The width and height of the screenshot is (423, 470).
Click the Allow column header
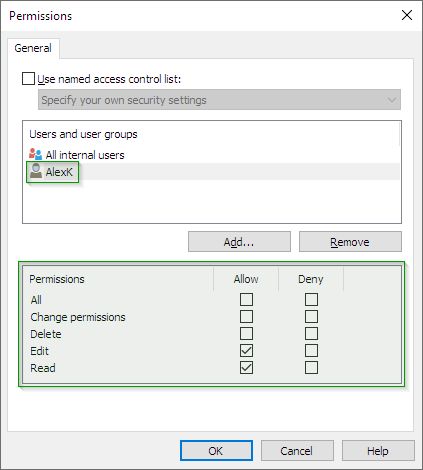coord(246,279)
